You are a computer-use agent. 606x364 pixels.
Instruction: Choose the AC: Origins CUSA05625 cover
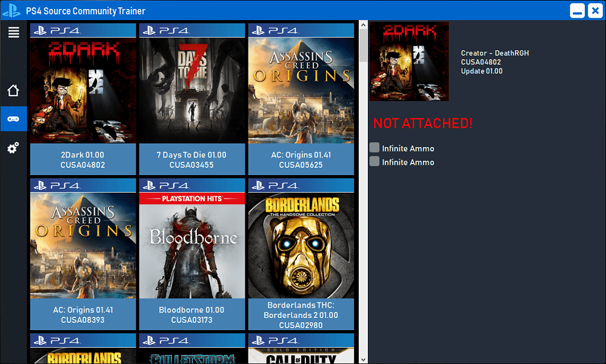pos(301,90)
